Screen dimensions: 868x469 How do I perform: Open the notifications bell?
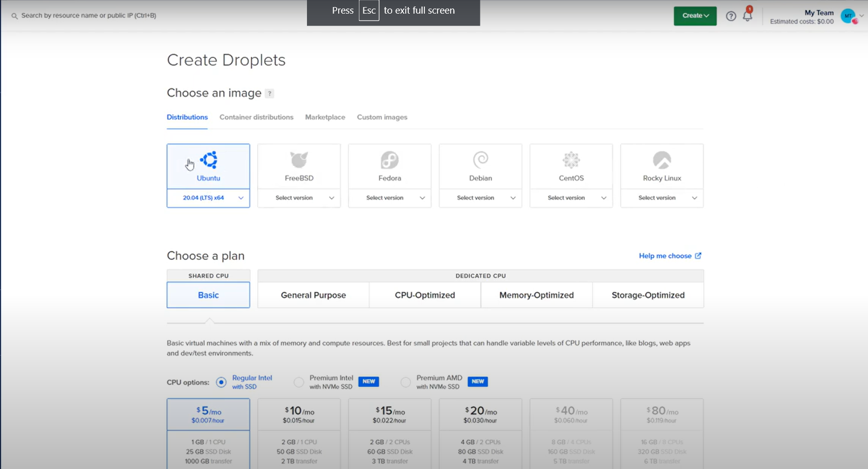click(x=748, y=16)
